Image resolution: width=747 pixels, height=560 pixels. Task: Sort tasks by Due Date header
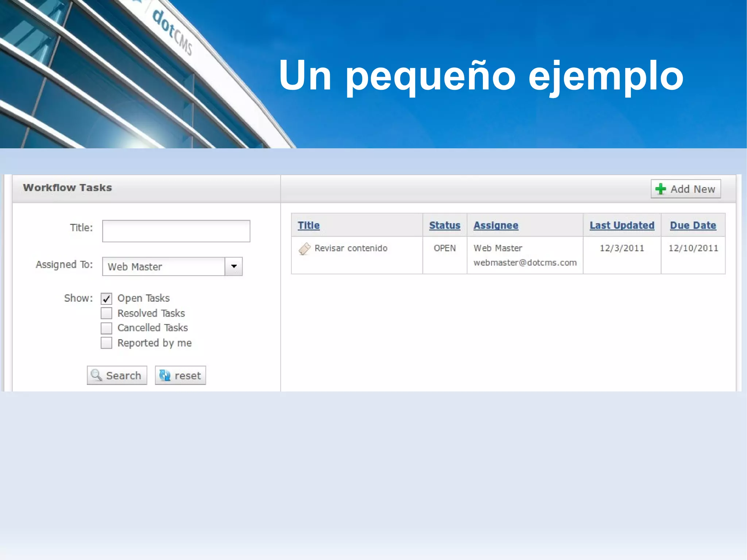(x=693, y=225)
